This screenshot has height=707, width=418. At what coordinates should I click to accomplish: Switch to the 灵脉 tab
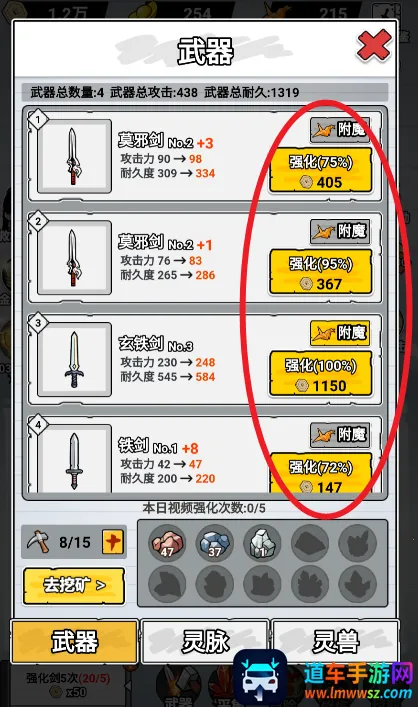[205, 641]
